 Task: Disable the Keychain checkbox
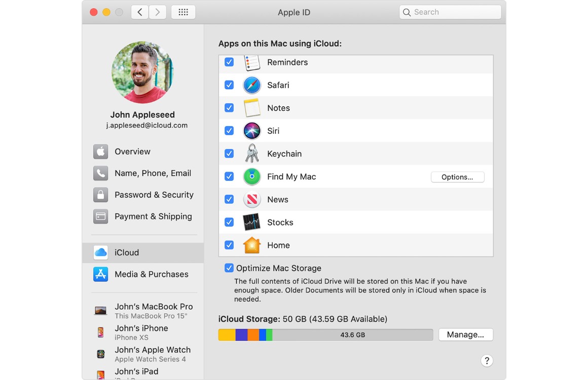229,154
